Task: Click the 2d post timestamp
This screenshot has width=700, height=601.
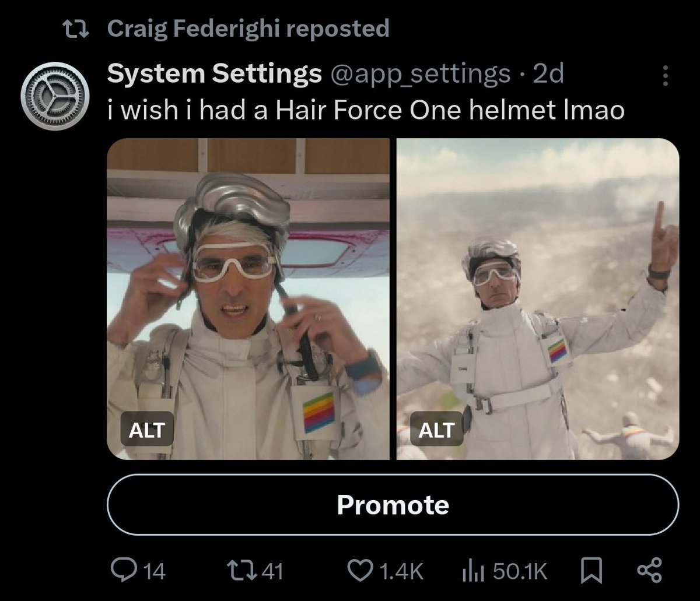Action: coord(548,74)
